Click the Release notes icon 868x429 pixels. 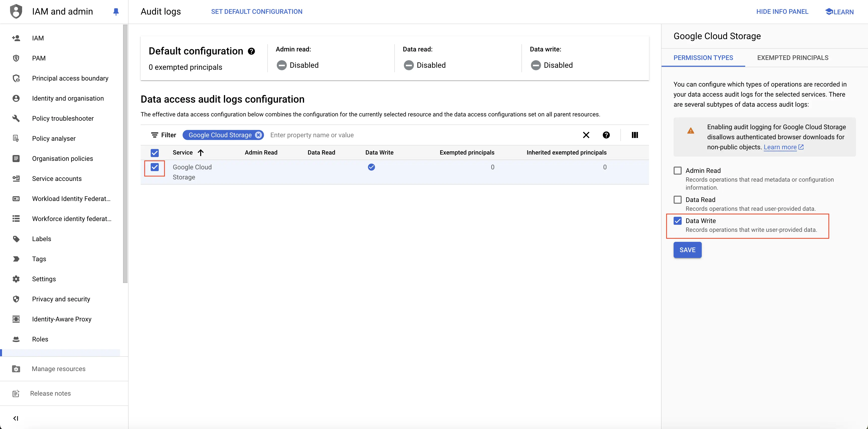click(16, 393)
